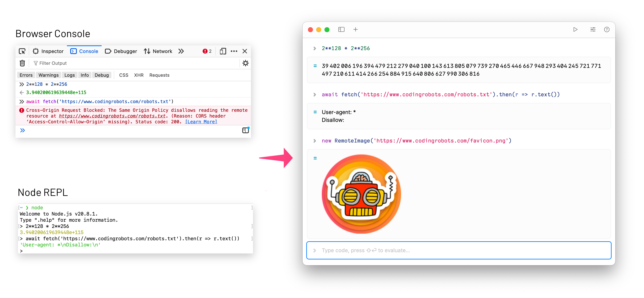This screenshot has height=298, width=644.
Task: Click the disclosure marker beside the fetch result
Action: [315, 112]
